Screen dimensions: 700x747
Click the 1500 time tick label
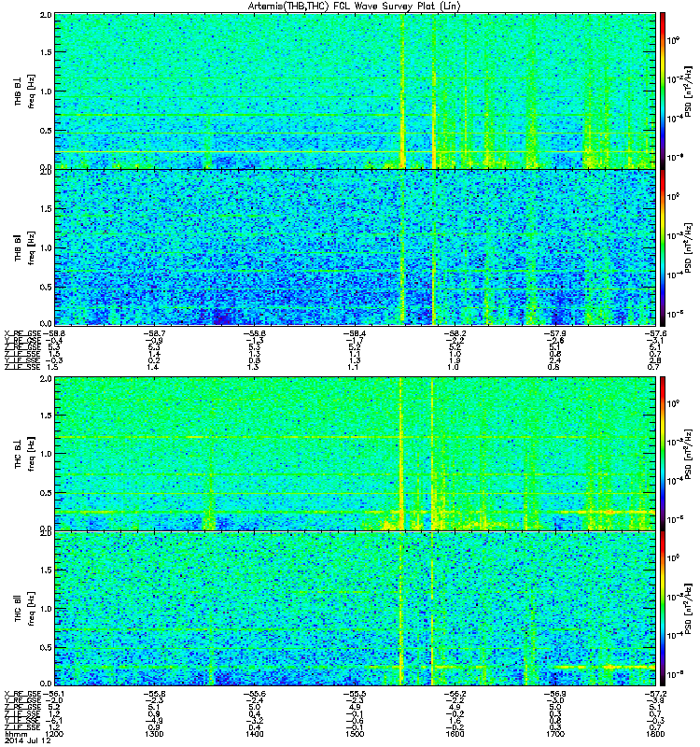355,734
